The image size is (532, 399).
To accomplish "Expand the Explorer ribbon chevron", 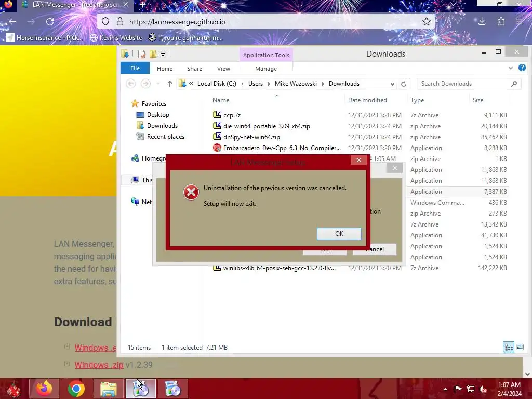I will pos(510,68).
